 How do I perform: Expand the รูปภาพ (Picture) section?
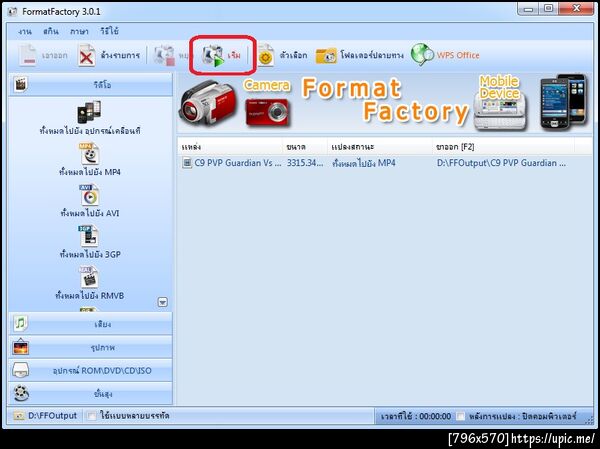(x=90, y=347)
